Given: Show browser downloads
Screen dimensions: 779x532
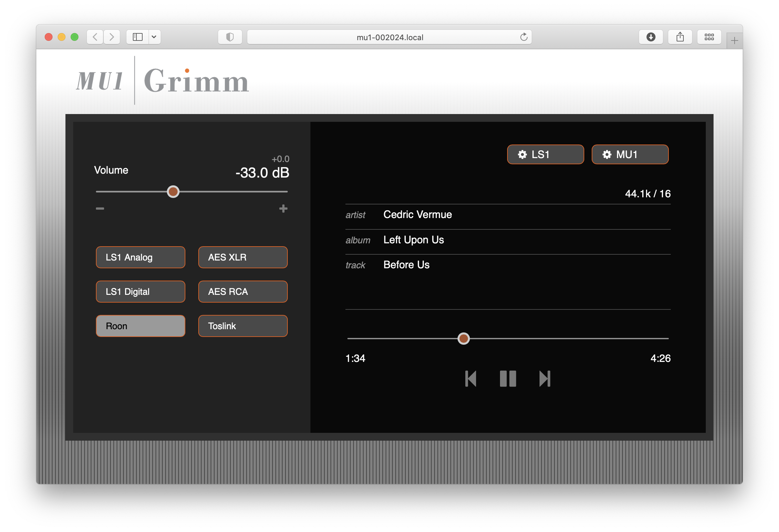Looking at the screenshot, I should [x=651, y=37].
